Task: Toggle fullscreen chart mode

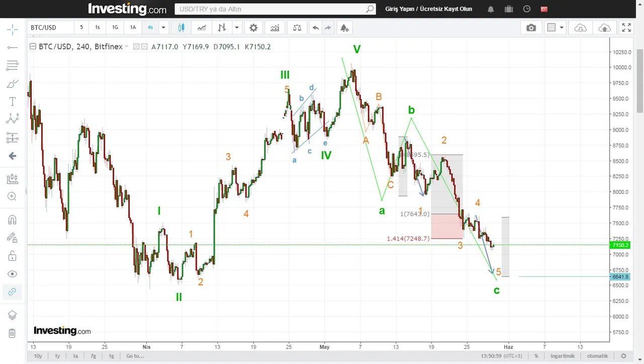Action: [x=626, y=28]
